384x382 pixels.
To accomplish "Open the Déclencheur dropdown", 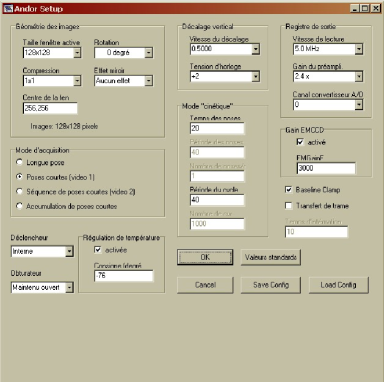I will coord(69,251).
